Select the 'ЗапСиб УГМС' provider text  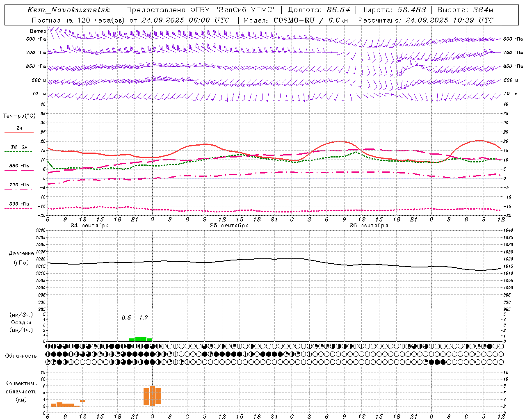click(246, 10)
